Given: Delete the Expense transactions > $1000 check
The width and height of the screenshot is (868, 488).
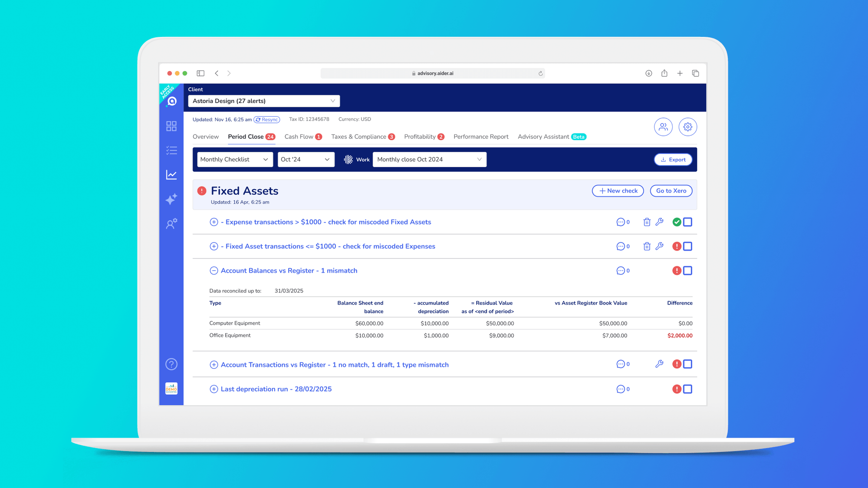Looking at the screenshot, I should pos(647,222).
